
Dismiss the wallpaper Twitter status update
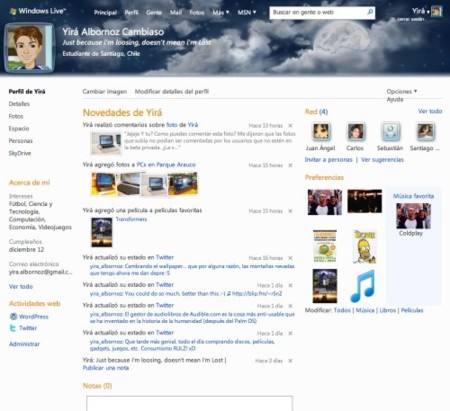[x=290, y=258]
